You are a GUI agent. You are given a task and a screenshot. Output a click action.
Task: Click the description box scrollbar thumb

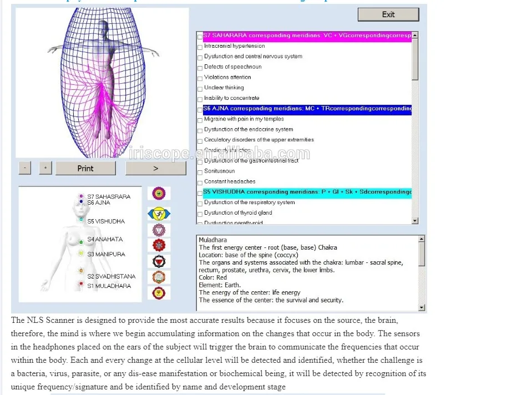[422, 254]
